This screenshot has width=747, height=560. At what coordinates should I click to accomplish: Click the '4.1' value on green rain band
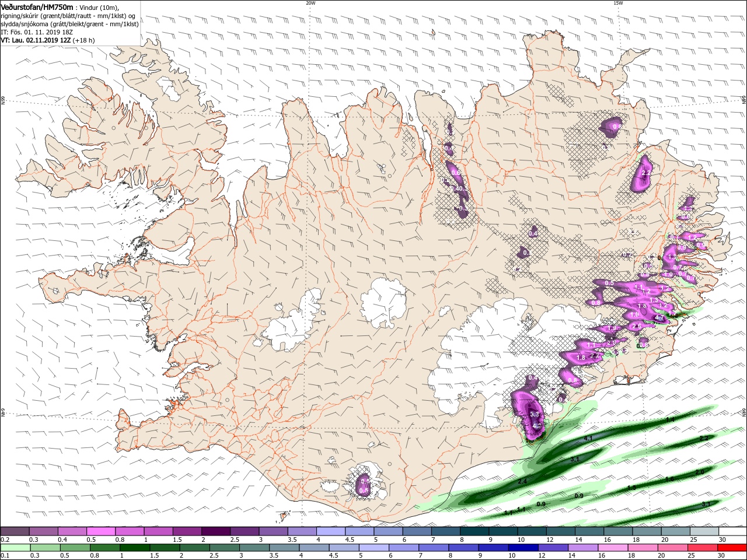pyautogui.click(x=588, y=439)
